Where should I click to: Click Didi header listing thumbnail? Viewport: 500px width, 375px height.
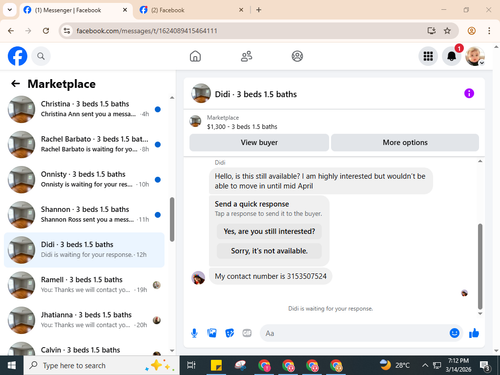pos(201,93)
